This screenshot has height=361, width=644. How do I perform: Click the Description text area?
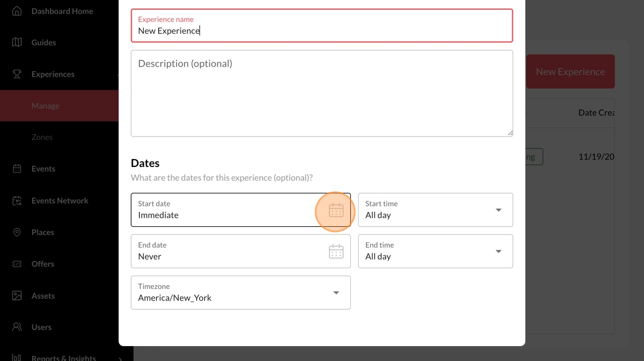click(321, 93)
